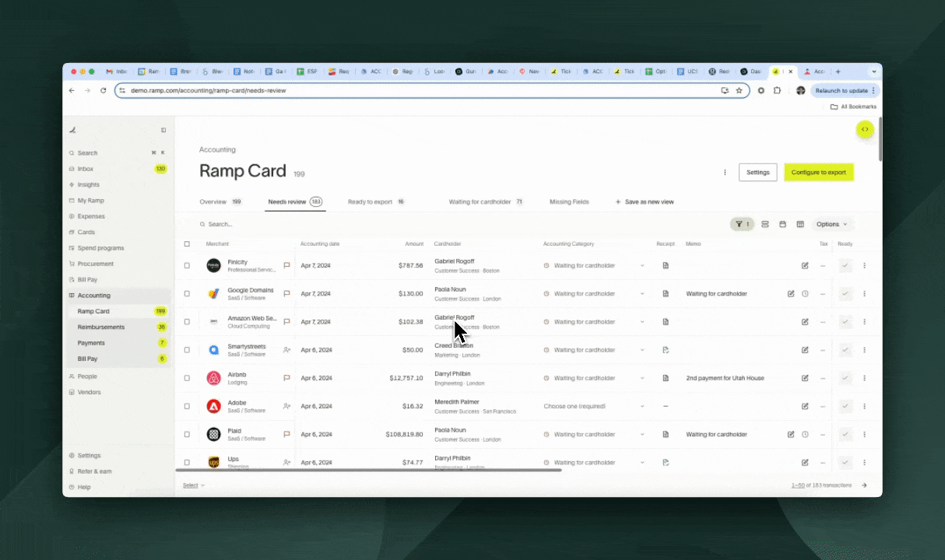Tick the select-all checkbox in table header
Screen dimensions: 945x560
[187, 243]
